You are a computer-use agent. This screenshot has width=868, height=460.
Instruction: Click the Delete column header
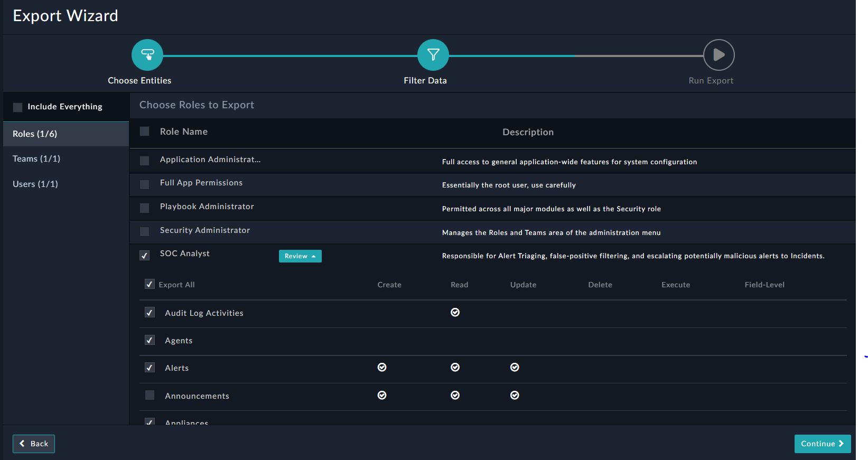(600, 285)
